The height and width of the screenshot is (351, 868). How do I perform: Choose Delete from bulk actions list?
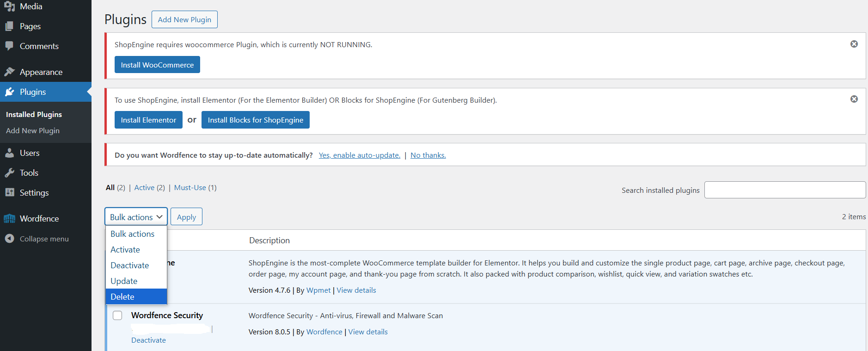(x=136, y=297)
